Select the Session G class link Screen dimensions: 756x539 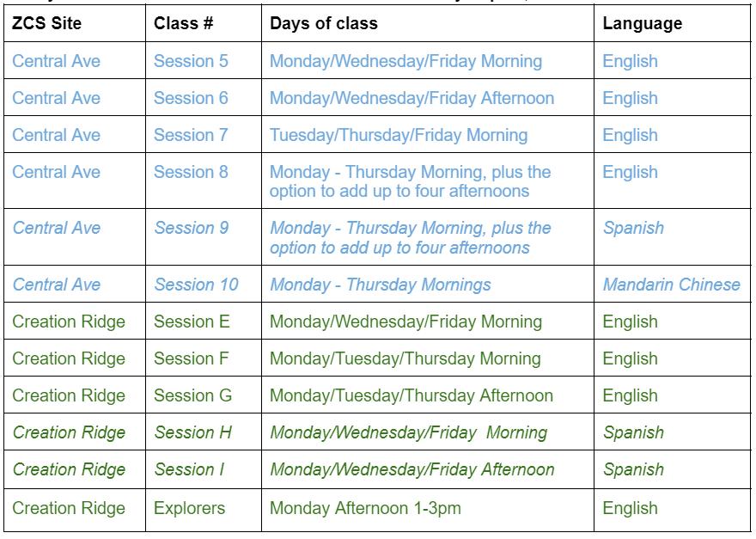[x=192, y=395]
